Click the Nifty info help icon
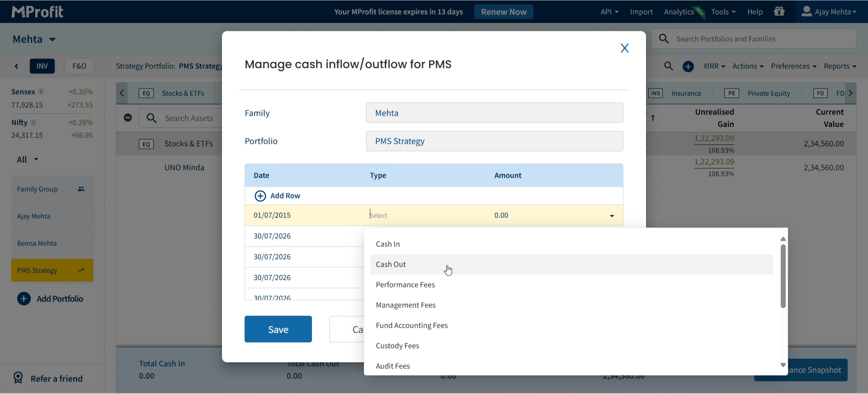The image size is (868, 394). point(33,123)
